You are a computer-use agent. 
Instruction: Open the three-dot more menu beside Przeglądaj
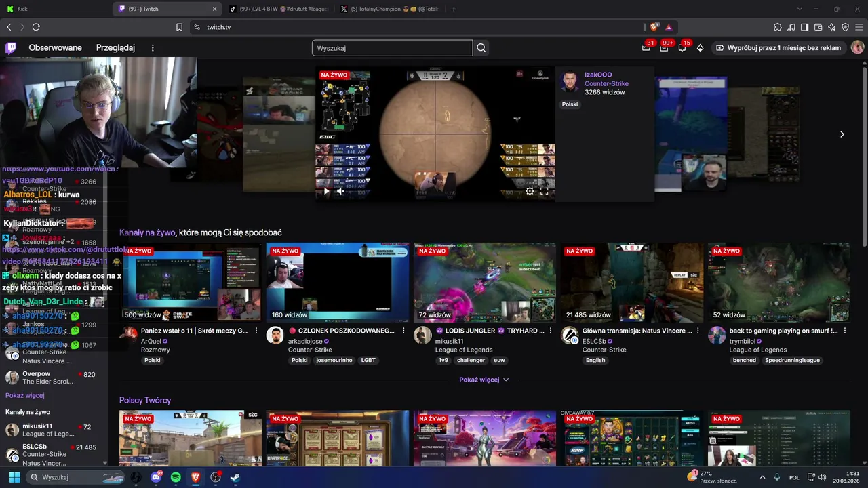(x=153, y=47)
